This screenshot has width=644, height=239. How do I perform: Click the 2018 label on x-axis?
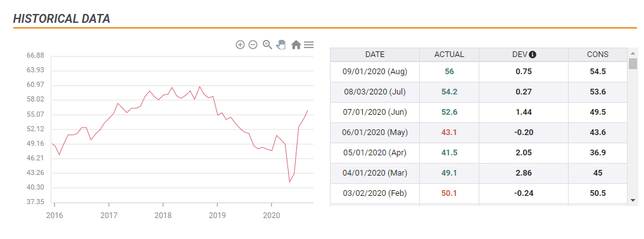[163, 216]
